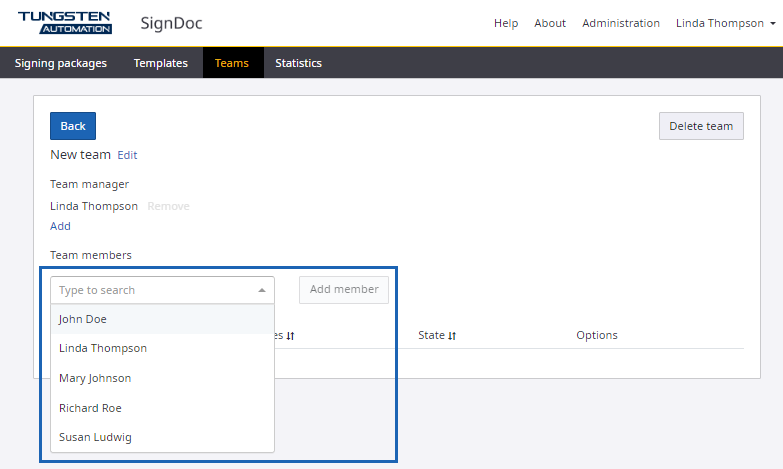Open the Linda Thompson user menu

(x=725, y=23)
